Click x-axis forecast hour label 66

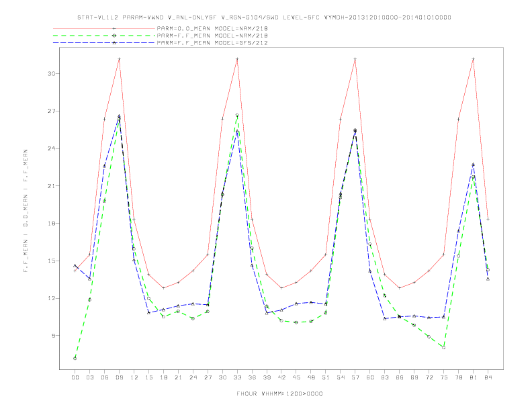click(x=400, y=377)
